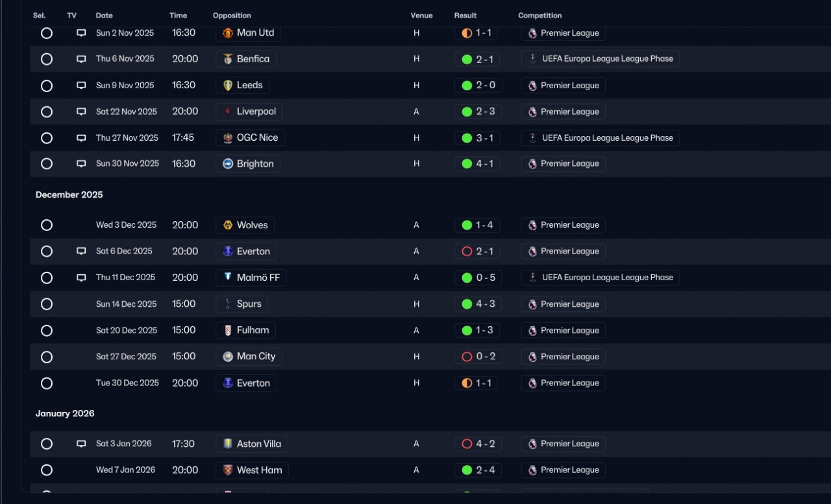The width and height of the screenshot is (831, 504).
Task: Select the Man City fixture radio button
Action: (x=47, y=357)
